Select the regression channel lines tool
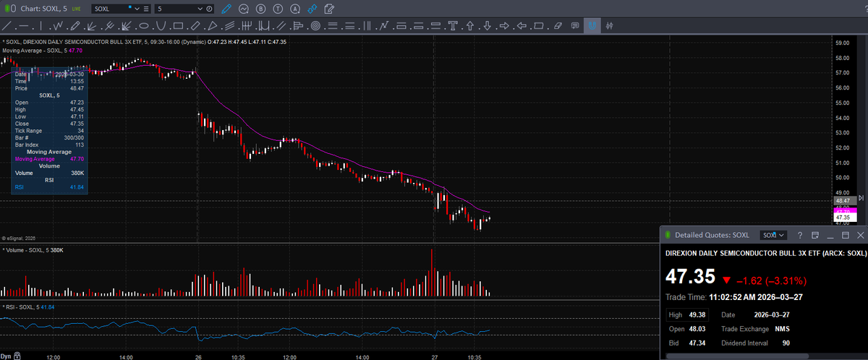The height and width of the screenshot is (360, 868). (230, 26)
